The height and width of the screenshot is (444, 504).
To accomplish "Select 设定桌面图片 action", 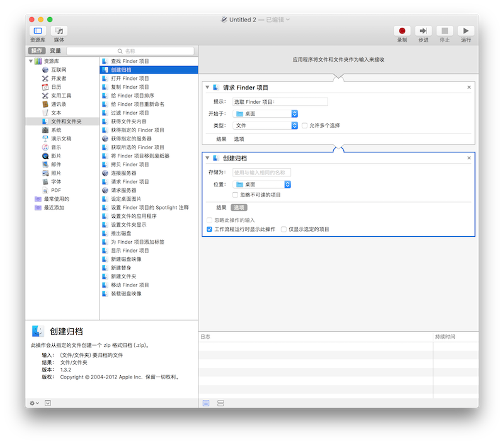I will click(149, 199).
